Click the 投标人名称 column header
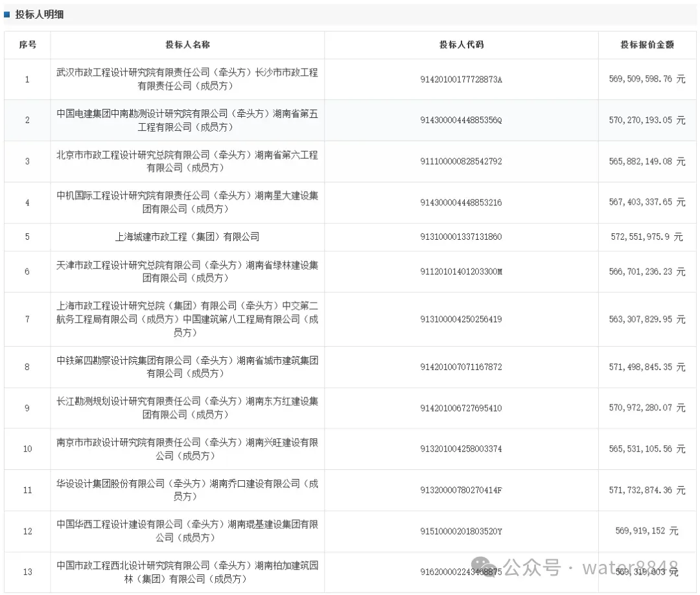Image resolution: width=700 pixels, height=595 pixels. [x=187, y=45]
